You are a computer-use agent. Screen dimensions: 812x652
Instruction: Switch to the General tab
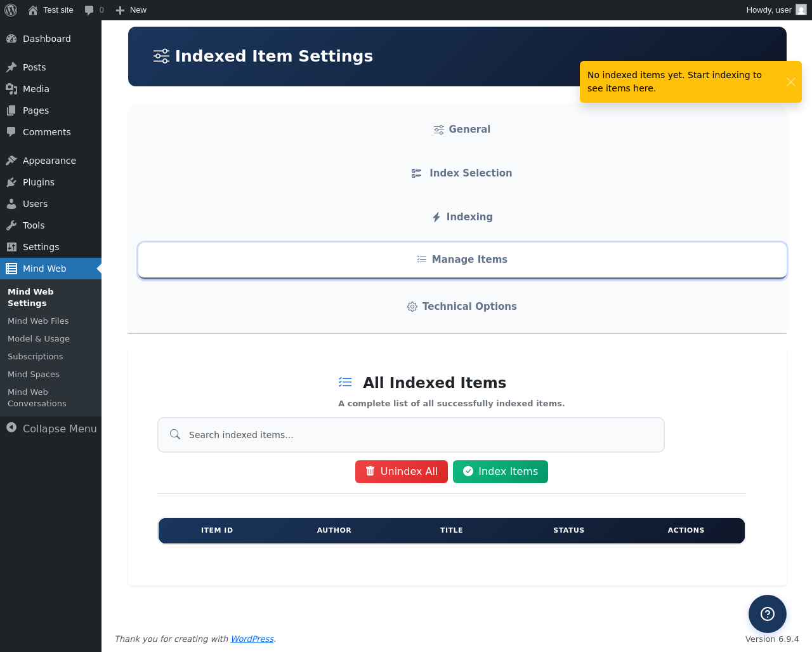click(462, 130)
